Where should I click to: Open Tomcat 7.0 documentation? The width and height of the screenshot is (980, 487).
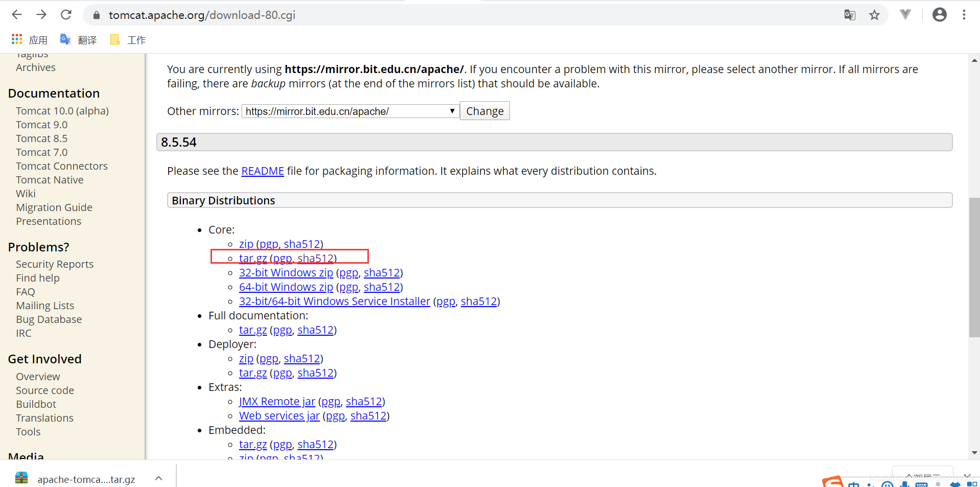(41, 152)
